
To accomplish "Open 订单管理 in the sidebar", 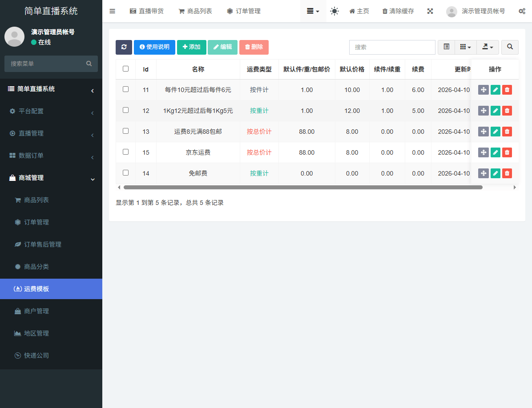I will point(51,222).
